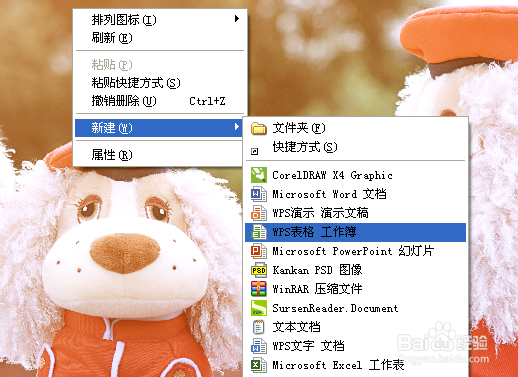Create a new 快捷方式(S) shortcut
Viewport: 518px width, 377px height.
click(355, 147)
